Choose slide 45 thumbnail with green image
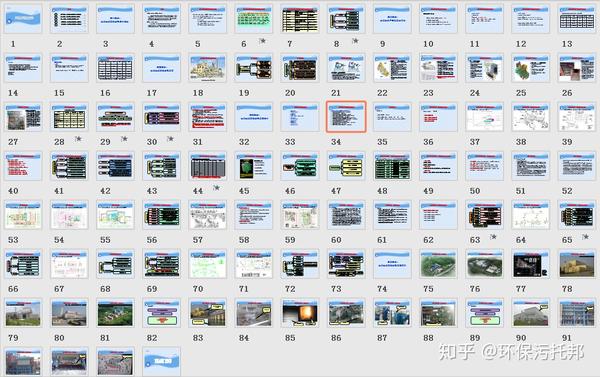Screen dimensions: 600x377 pos(254,166)
